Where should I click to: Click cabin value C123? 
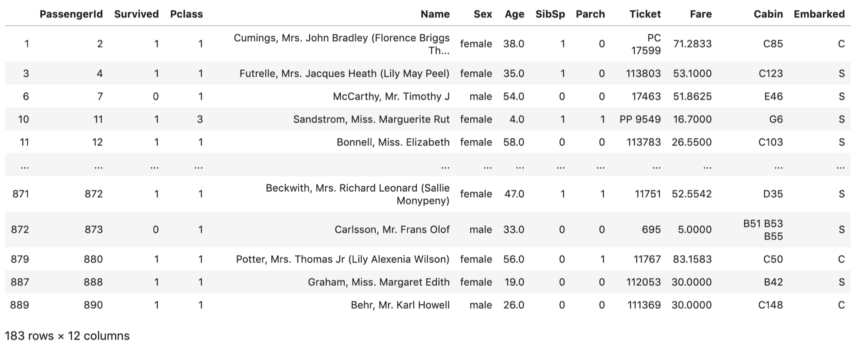click(770, 73)
